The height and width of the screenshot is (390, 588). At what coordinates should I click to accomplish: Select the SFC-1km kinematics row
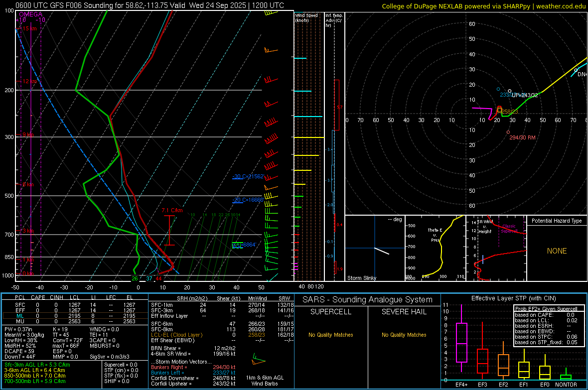click(x=222, y=305)
